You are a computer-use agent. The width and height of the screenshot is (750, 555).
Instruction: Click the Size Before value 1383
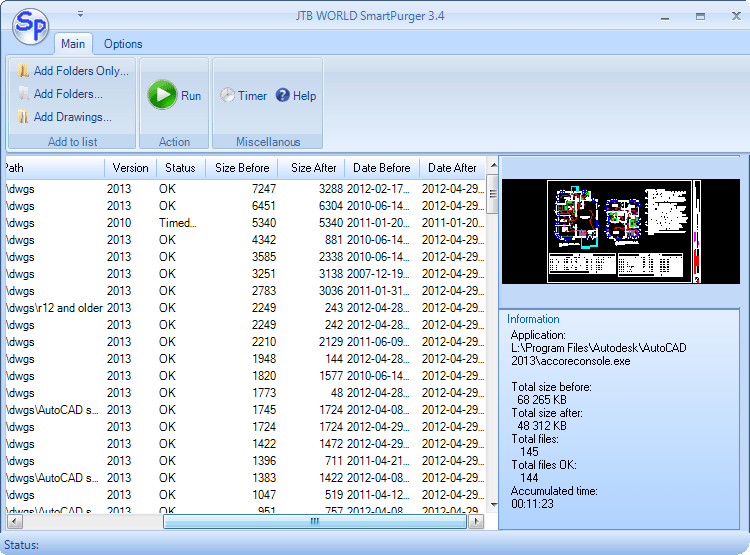pyautogui.click(x=264, y=478)
